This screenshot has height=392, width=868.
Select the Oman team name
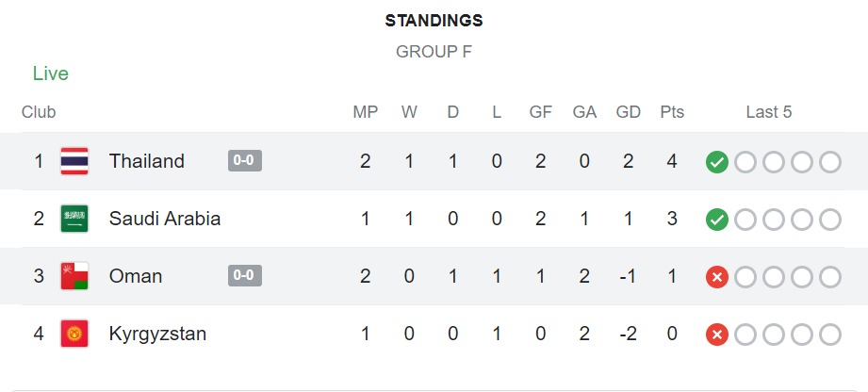[x=136, y=276]
